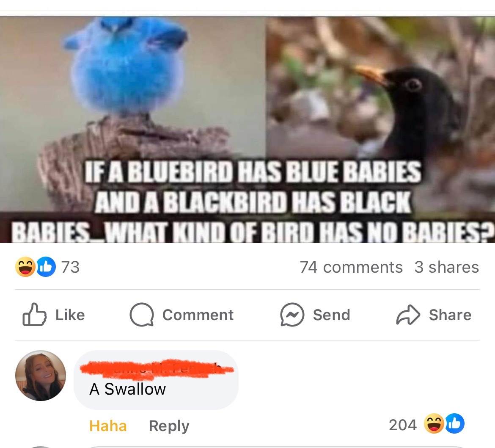
Task: Click the Comment label text
Action: 198,315
